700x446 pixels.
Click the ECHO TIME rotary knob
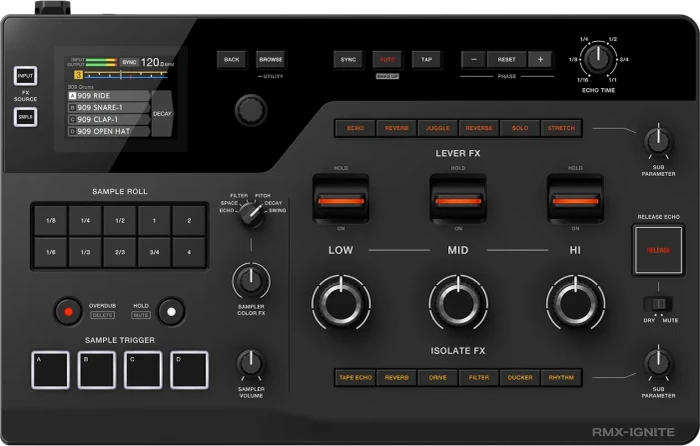598,59
